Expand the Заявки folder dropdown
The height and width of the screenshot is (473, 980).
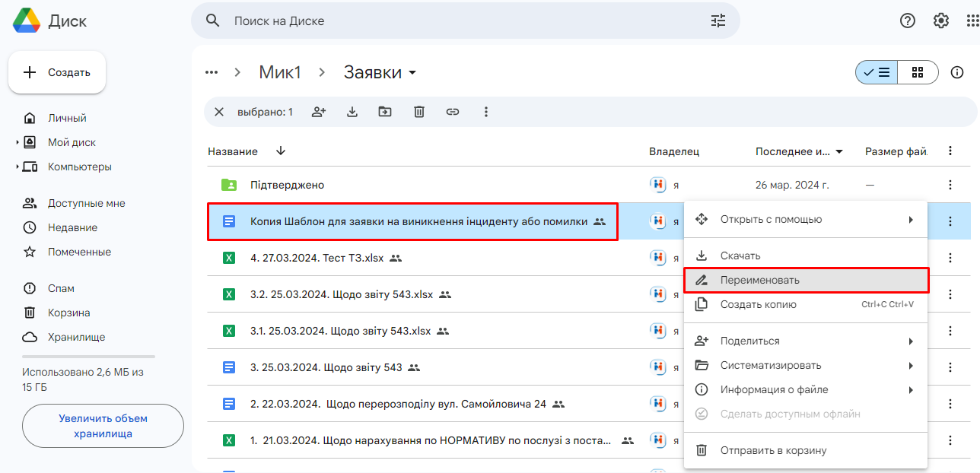[413, 73]
